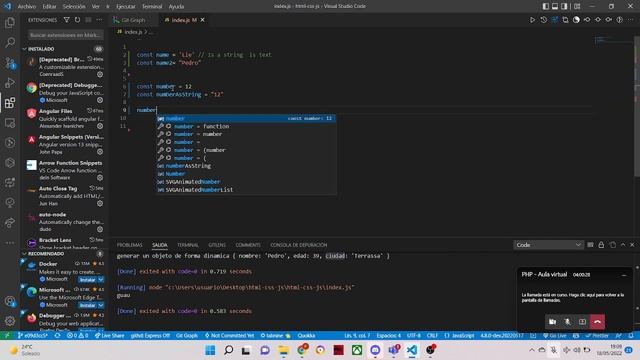This screenshot has width=640, height=360.
Task: Click Prettier in status bar
Action: [x=597, y=336]
